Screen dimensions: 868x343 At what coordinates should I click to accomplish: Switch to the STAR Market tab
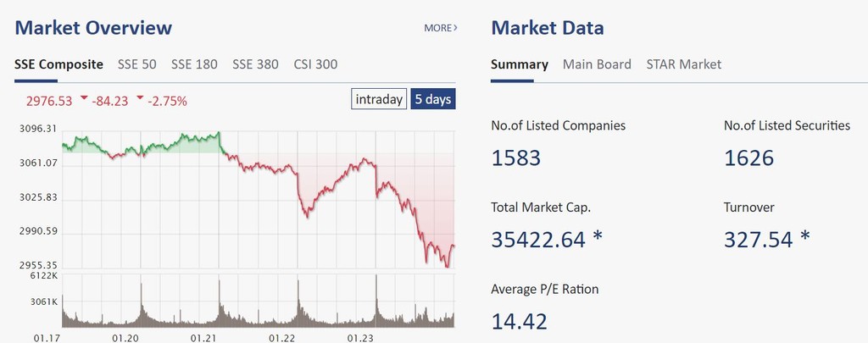tap(683, 64)
